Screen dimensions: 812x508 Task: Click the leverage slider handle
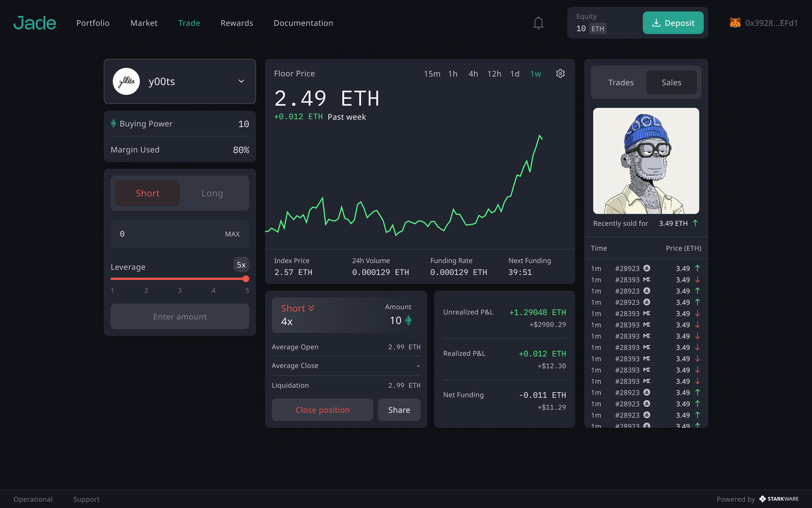pyautogui.click(x=246, y=279)
